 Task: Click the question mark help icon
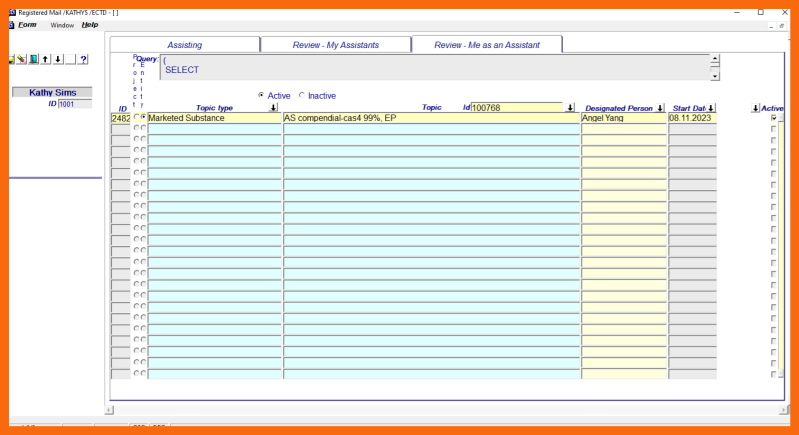point(84,60)
